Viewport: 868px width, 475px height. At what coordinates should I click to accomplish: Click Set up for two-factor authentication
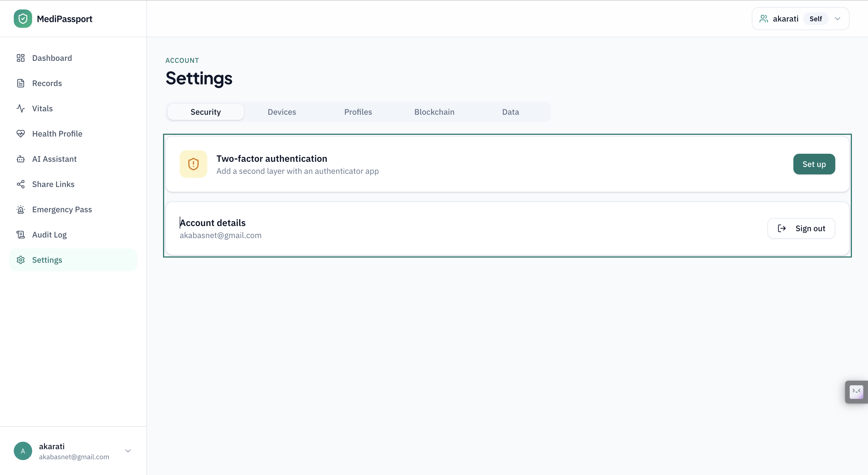tap(814, 164)
